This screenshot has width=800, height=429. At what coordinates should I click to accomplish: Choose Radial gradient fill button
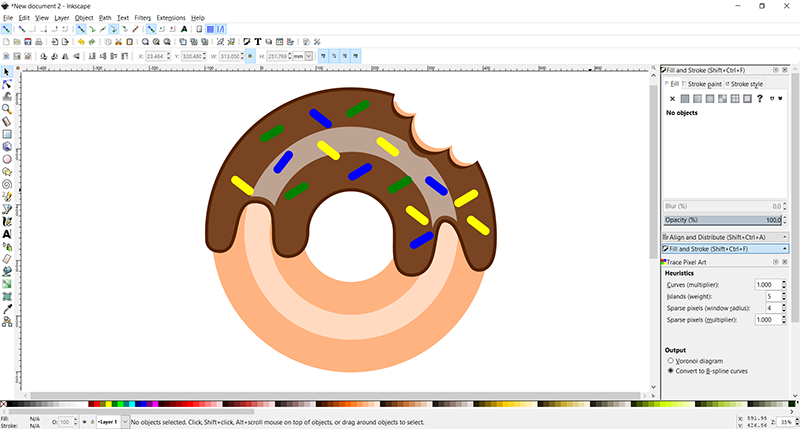point(710,98)
